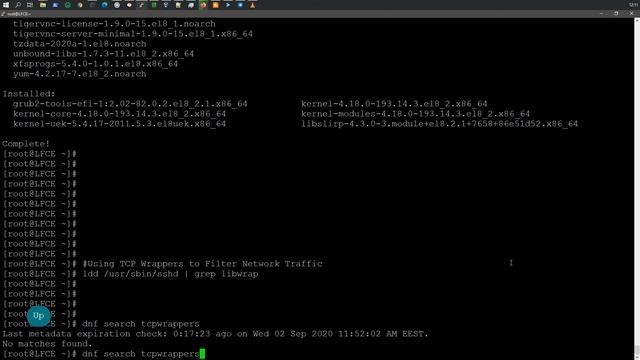Launch Firefox from the taskbar

click(203, 5)
